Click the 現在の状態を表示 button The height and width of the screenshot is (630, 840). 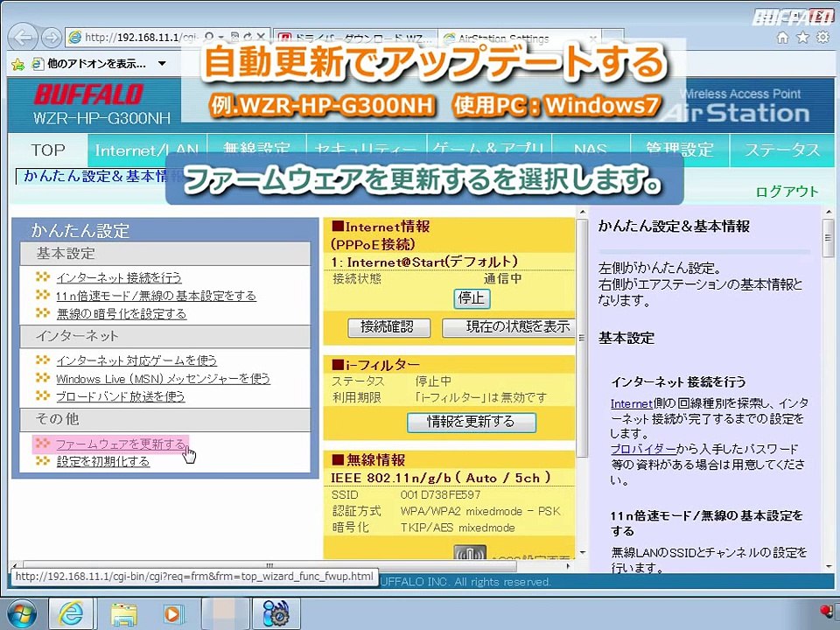508,326
